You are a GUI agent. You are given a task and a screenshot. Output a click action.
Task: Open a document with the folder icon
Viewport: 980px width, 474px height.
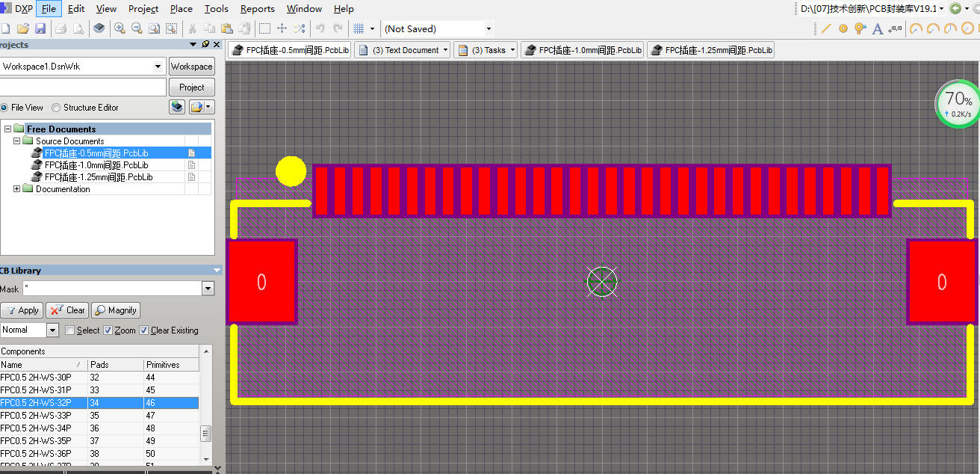click(23, 28)
